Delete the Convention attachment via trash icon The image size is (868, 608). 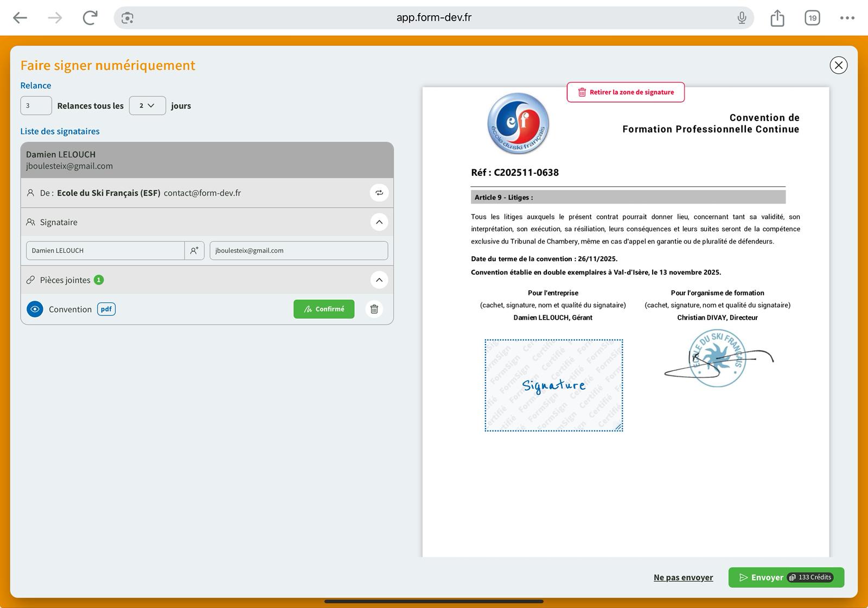373,309
